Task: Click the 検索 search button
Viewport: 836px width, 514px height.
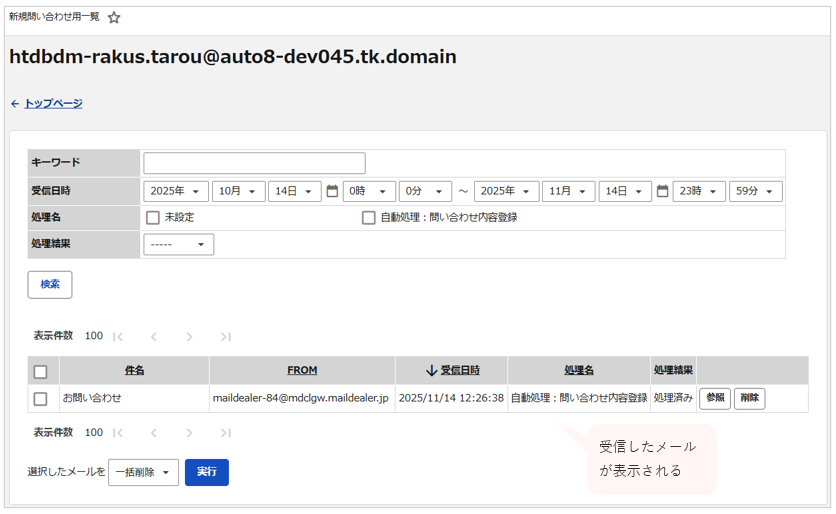Action: (x=50, y=285)
